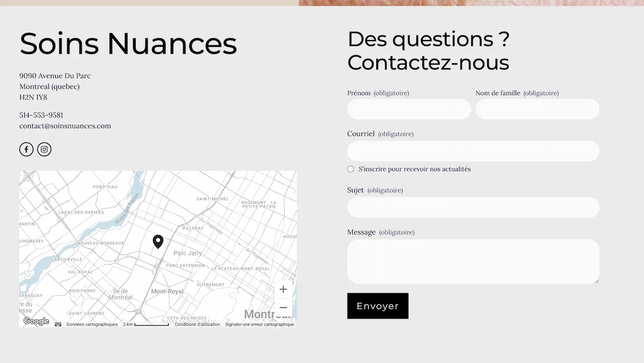Open the Instagram social icon

44,149
